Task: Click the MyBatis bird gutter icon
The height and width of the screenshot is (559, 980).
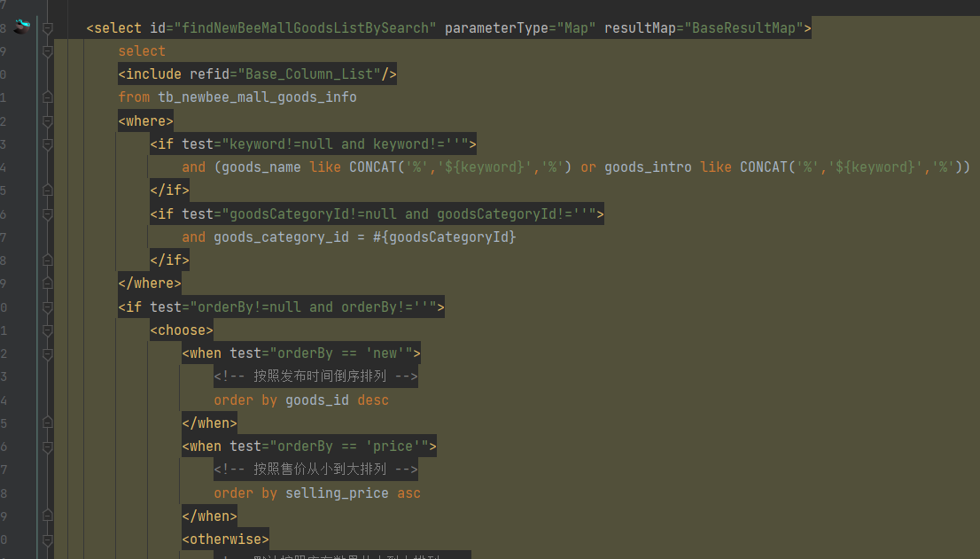Action: point(22,27)
